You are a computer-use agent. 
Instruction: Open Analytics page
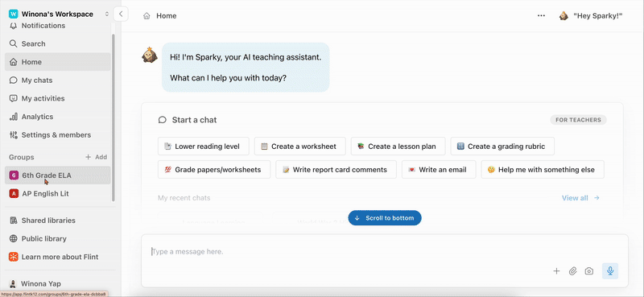tap(57, 117)
